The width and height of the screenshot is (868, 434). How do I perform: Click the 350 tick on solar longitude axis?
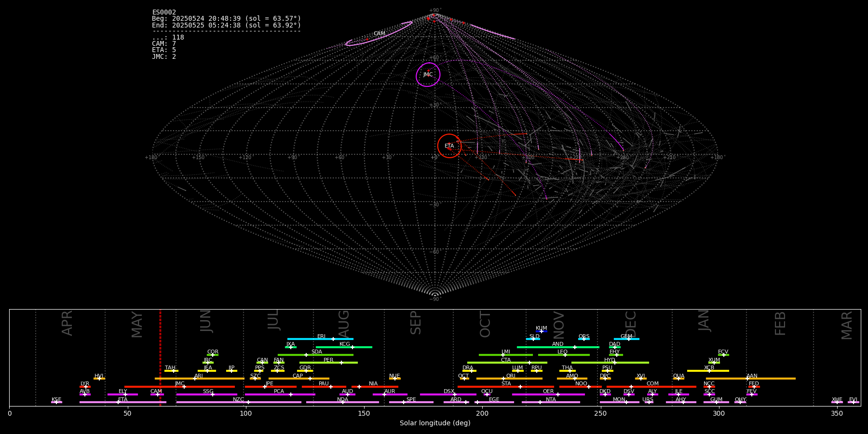[837, 413]
